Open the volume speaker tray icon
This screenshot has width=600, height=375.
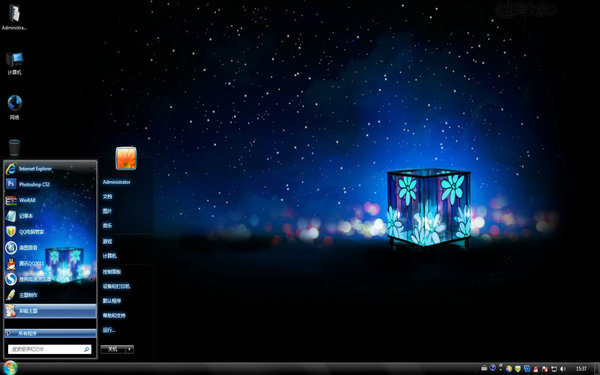(x=563, y=368)
